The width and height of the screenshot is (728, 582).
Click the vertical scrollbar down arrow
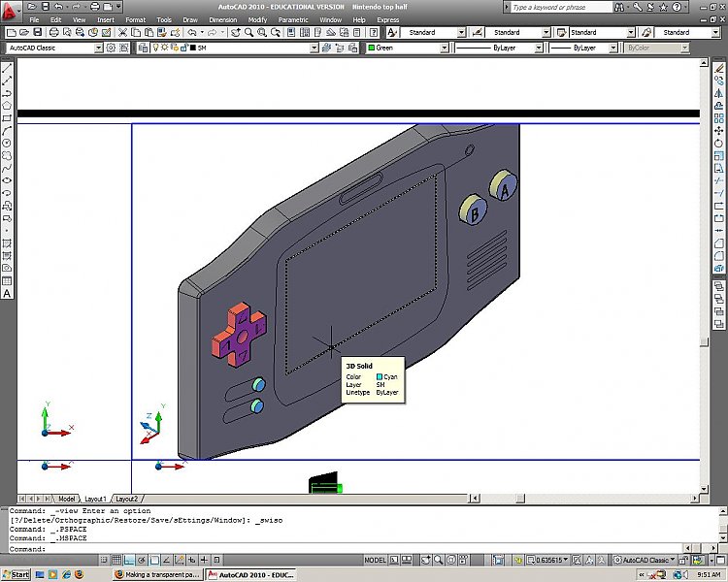point(704,489)
